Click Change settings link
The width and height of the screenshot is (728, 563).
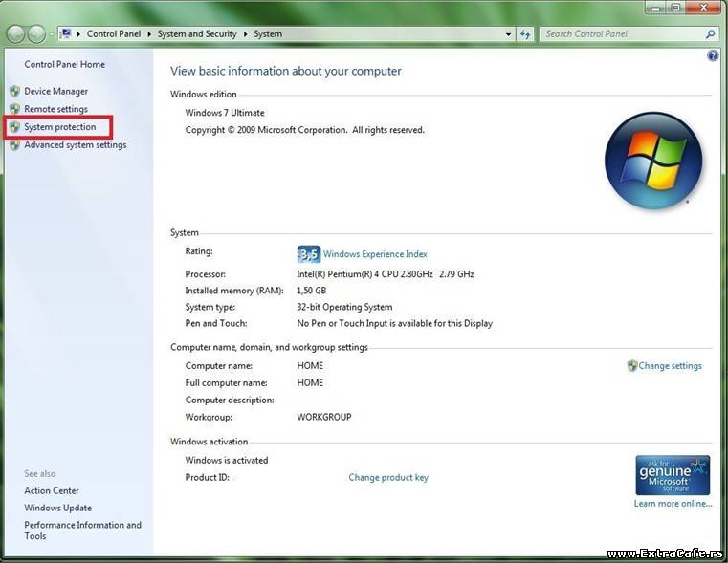click(x=670, y=366)
